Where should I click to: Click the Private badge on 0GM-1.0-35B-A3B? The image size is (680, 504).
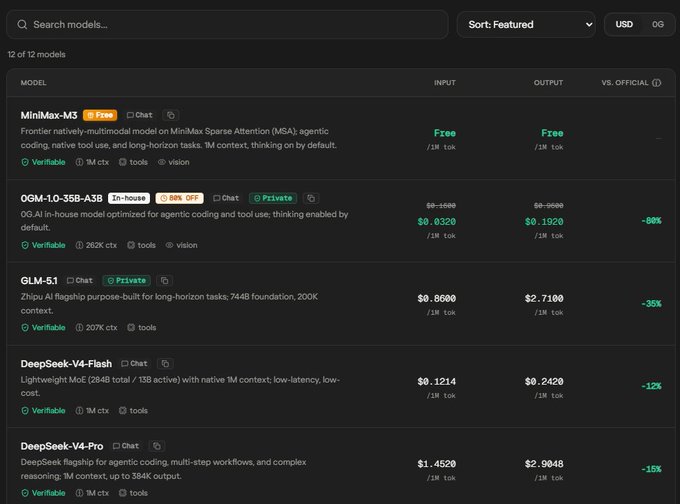tap(273, 198)
